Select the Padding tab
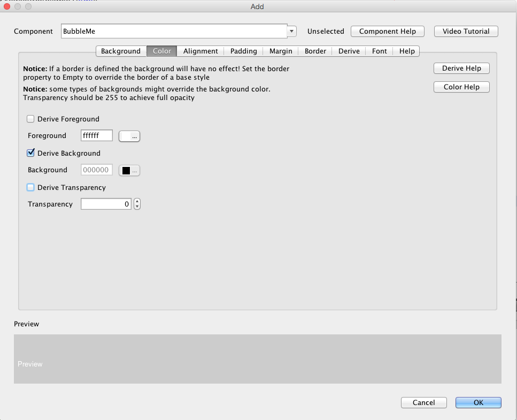517x420 pixels. [x=243, y=51]
